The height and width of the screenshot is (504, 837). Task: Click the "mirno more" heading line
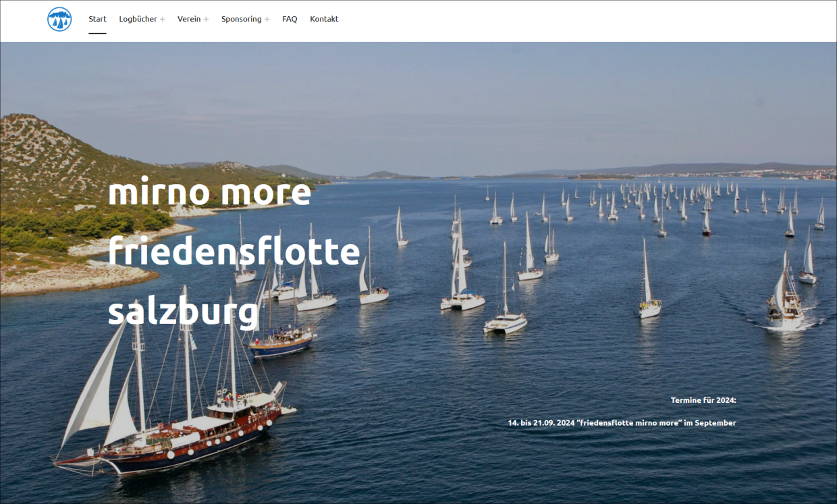[x=209, y=192]
